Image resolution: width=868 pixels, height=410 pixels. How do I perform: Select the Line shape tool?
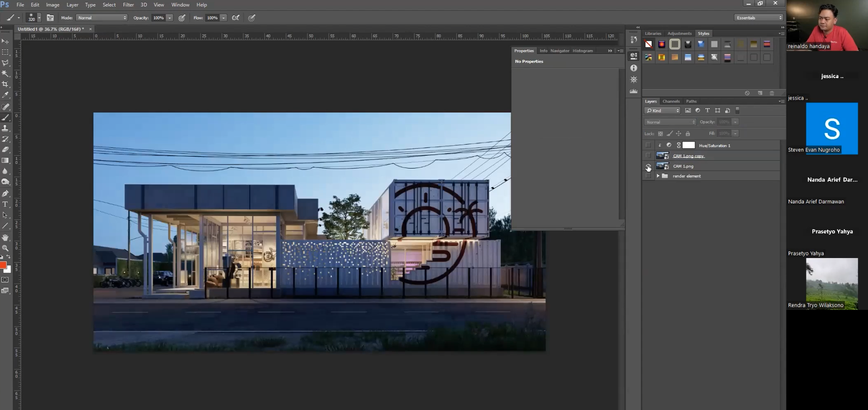tap(6, 226)
